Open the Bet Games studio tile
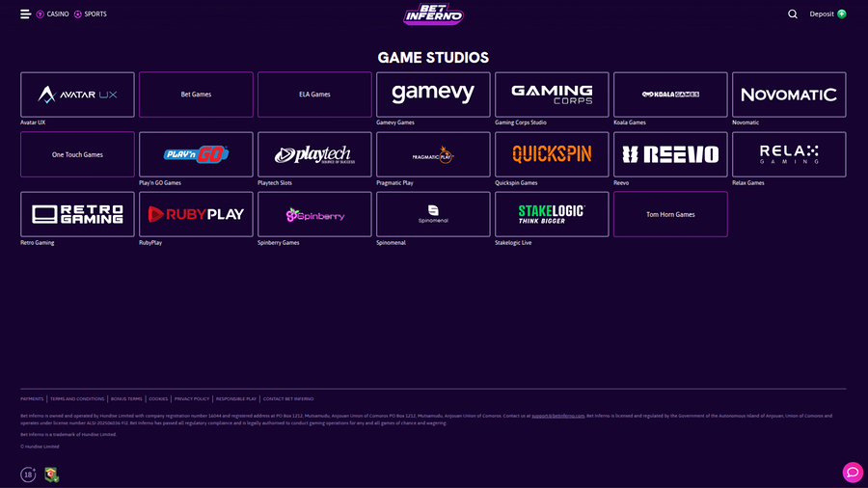The width and height of the screenshot is (868, 488). point(196,95)
